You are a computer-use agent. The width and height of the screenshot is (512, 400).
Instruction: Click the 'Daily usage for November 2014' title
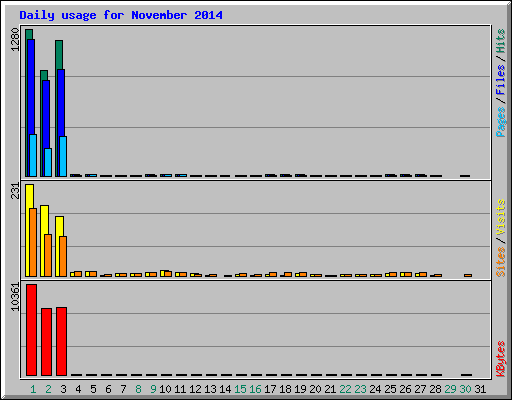pyautogui.click(x=121, y=15)
